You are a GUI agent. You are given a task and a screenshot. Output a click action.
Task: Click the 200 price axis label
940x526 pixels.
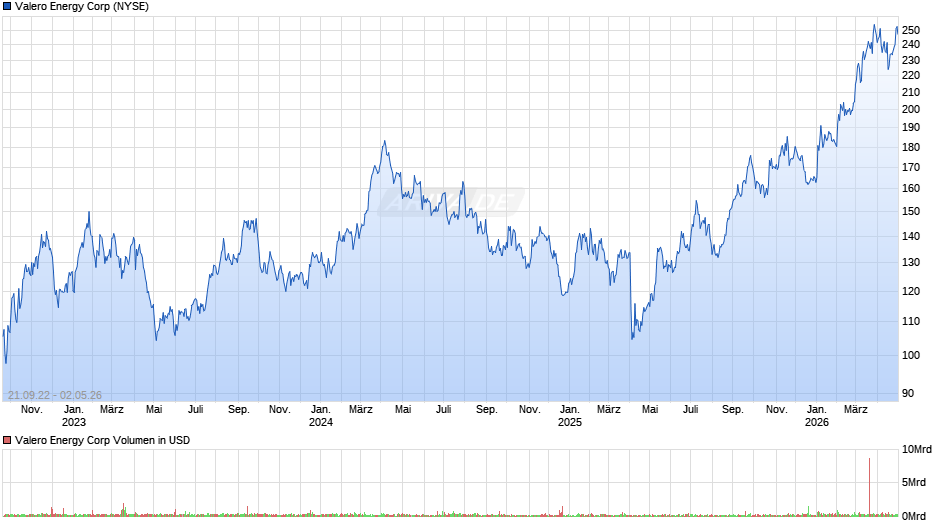point(911,109)
